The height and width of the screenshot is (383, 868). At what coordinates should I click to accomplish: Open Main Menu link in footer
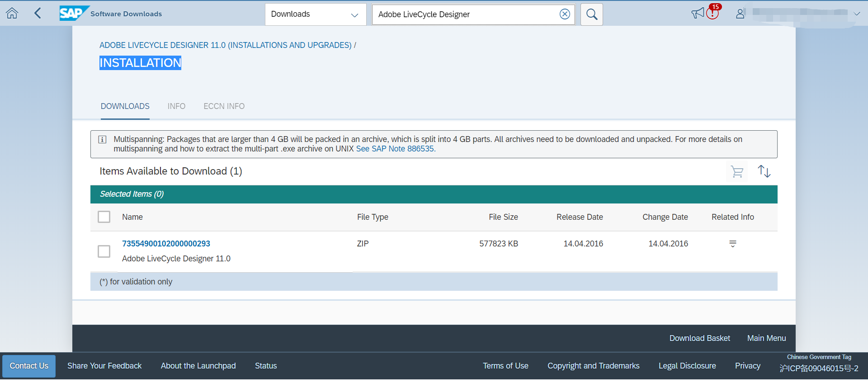766,338
